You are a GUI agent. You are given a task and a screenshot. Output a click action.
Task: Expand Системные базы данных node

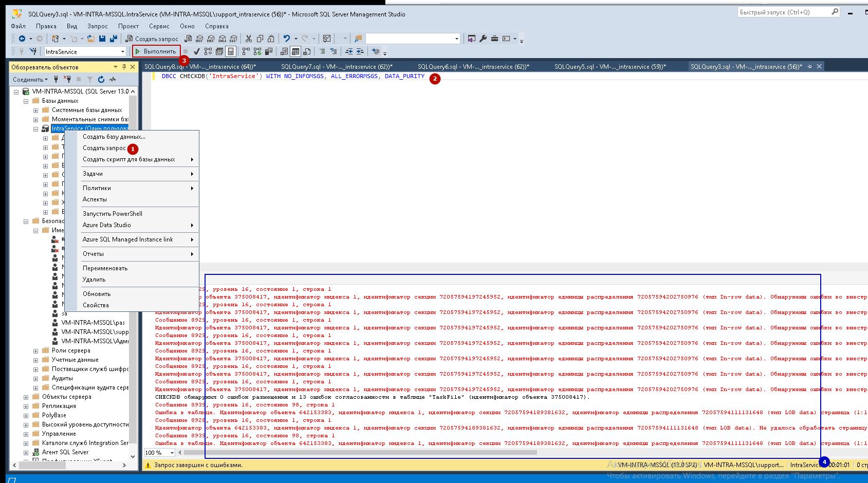tap(35, 110)
